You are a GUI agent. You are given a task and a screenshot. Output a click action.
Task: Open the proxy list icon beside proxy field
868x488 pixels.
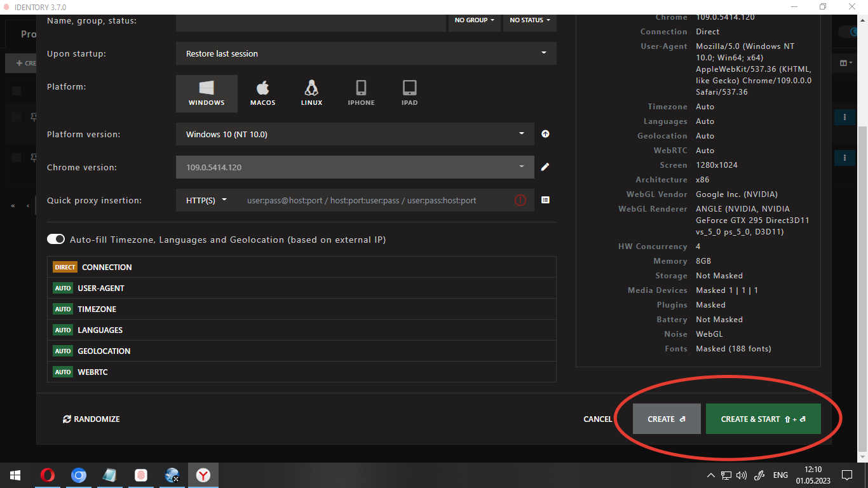(545, 200)
